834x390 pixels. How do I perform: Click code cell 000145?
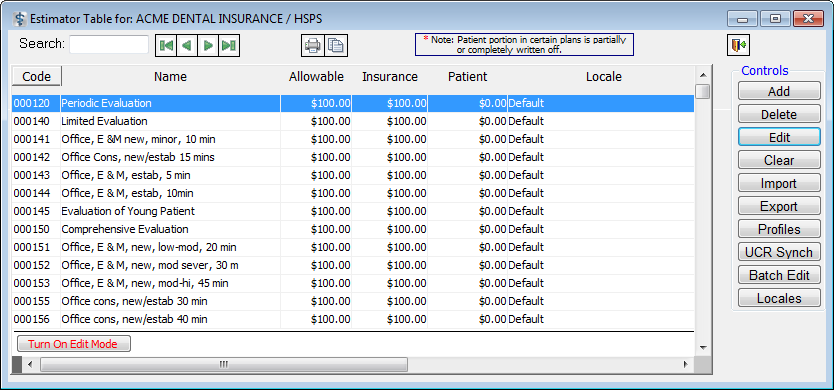pyautogui.click(x=36, y=211)
